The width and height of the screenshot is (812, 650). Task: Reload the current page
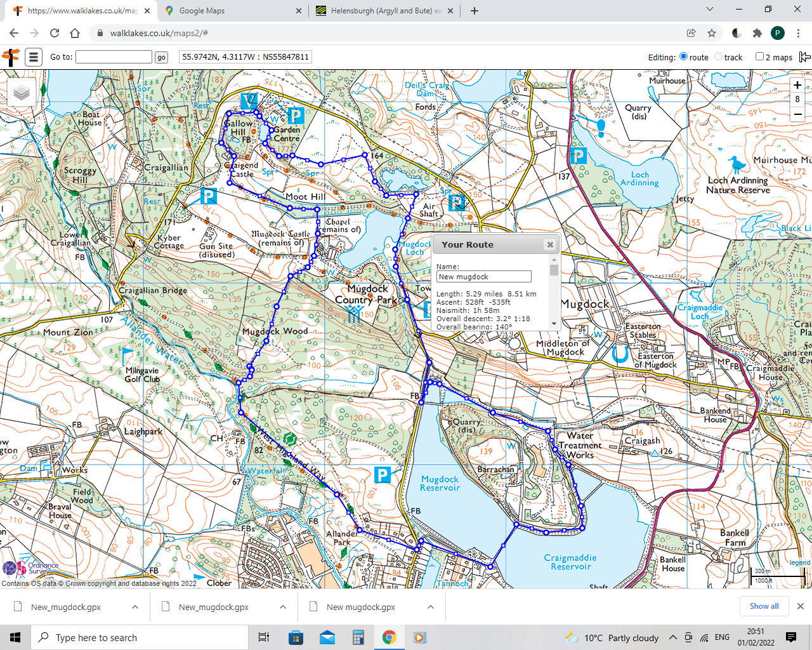(x=55, y=33)
